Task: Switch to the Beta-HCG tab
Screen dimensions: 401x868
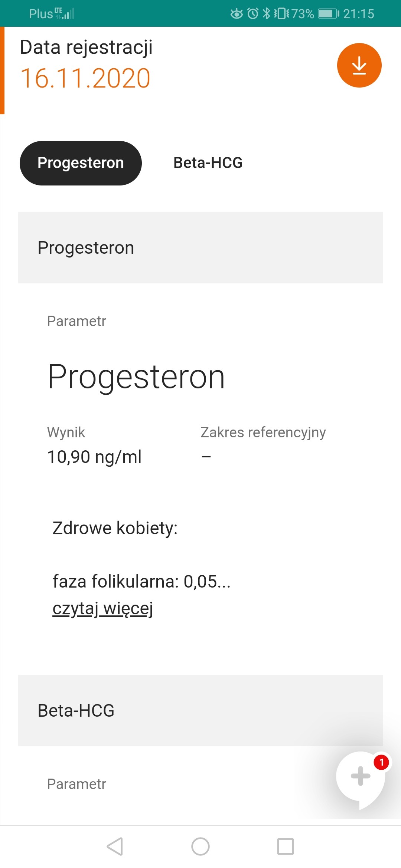Action: click(x=208, y=163)
